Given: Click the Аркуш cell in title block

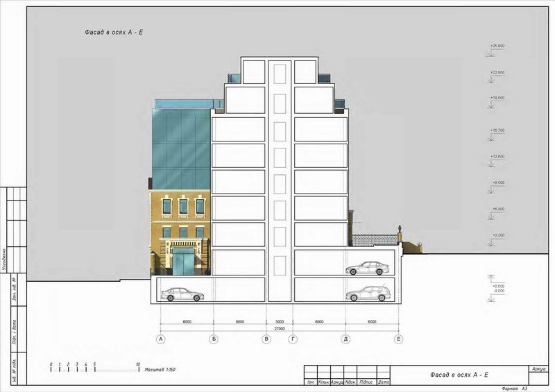Looking at the screenshot, I should [538, 368].
